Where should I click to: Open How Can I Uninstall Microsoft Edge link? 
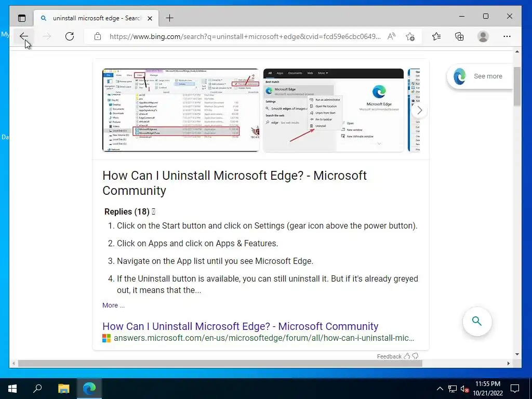pos(240,326)
